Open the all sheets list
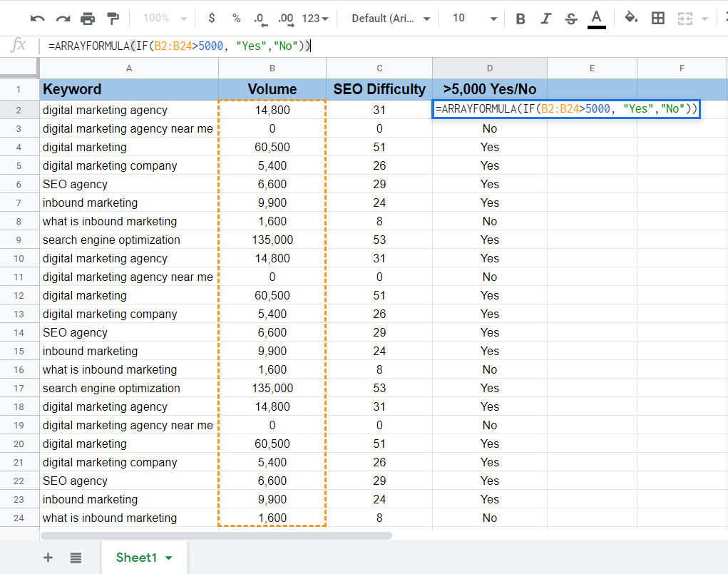Image resolution: width=728 pixels, height=574 pixels. click(x=76, y=558)
